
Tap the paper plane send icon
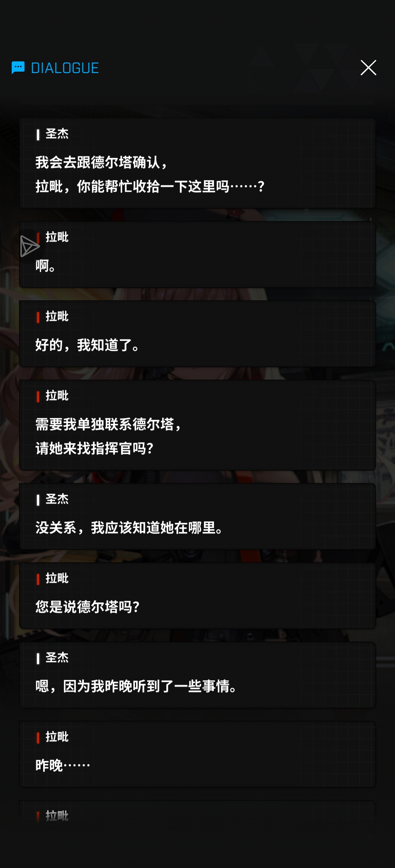pos(30,246)
